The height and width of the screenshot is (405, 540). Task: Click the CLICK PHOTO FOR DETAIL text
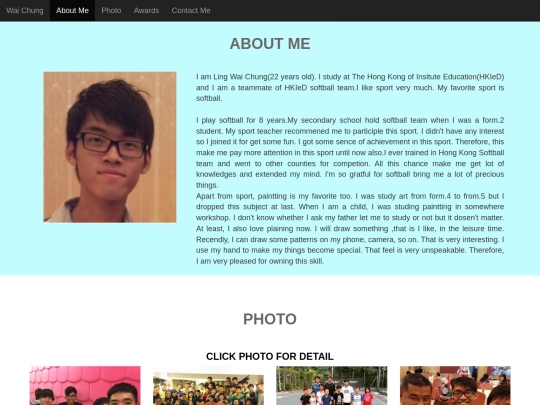pyautogui.click(x=270, y=356)
